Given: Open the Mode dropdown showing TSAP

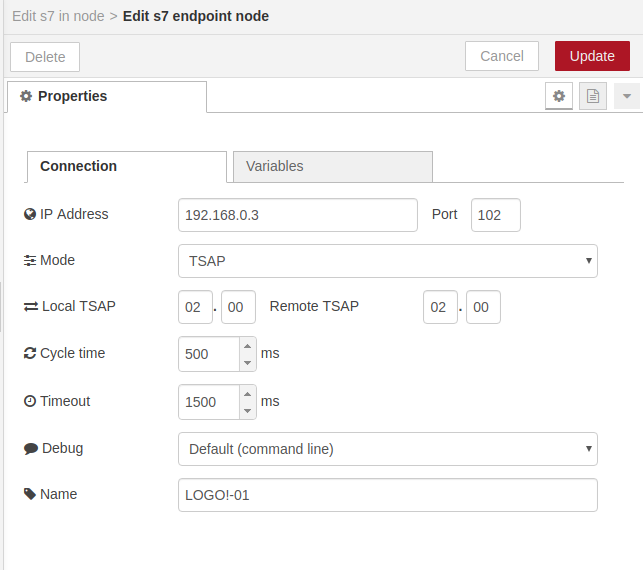Looking at the screenshot, I should coord(388,261).
